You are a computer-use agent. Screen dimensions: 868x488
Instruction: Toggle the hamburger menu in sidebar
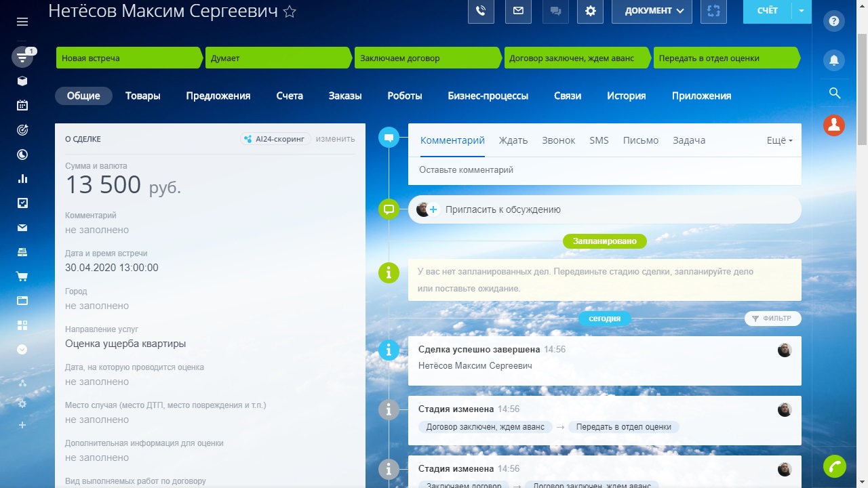click(22, 22)
